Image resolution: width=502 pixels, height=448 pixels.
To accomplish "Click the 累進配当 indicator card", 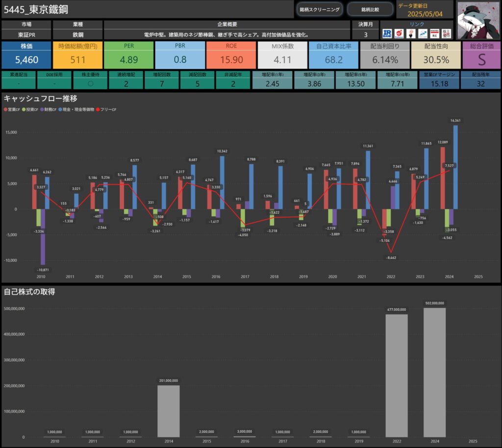I will pyautogui.click(x=19, y=80).
